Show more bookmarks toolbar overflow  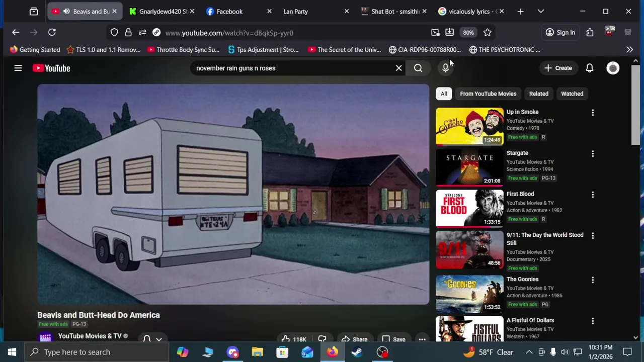click(x=629, y=50)
